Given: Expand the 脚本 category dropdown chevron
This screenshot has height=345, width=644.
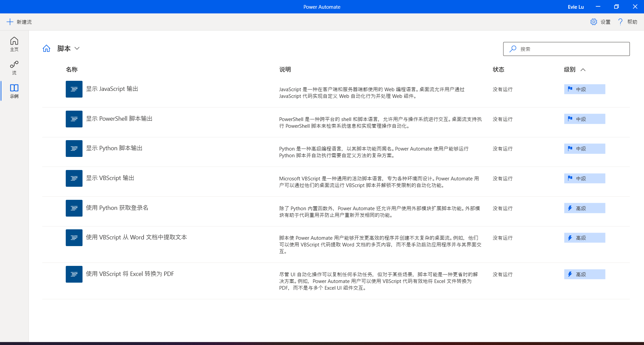Looking at the screenshot, I should tap(77, 49).
